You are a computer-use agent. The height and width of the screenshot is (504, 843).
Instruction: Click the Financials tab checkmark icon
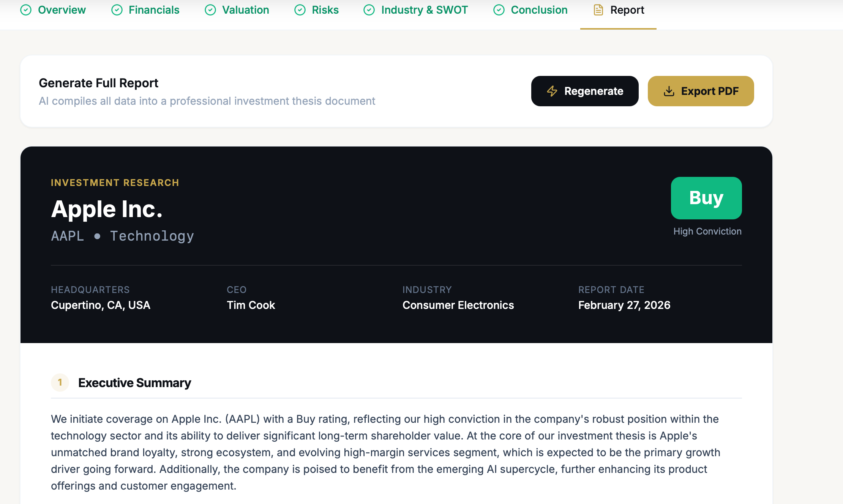pyautogui.click(x=117, y=10)
